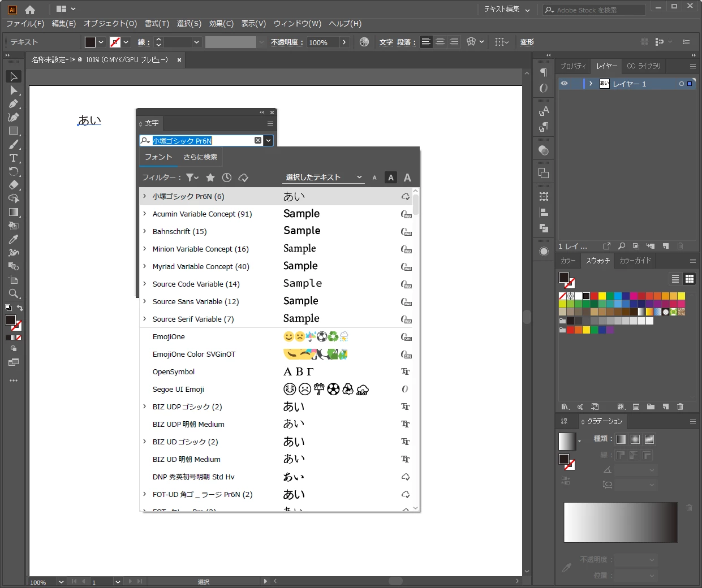The height and width of the screenshot is (588, 702).
Task: Expand Acumin Variable Concept family
Action: tap(145, 214)
